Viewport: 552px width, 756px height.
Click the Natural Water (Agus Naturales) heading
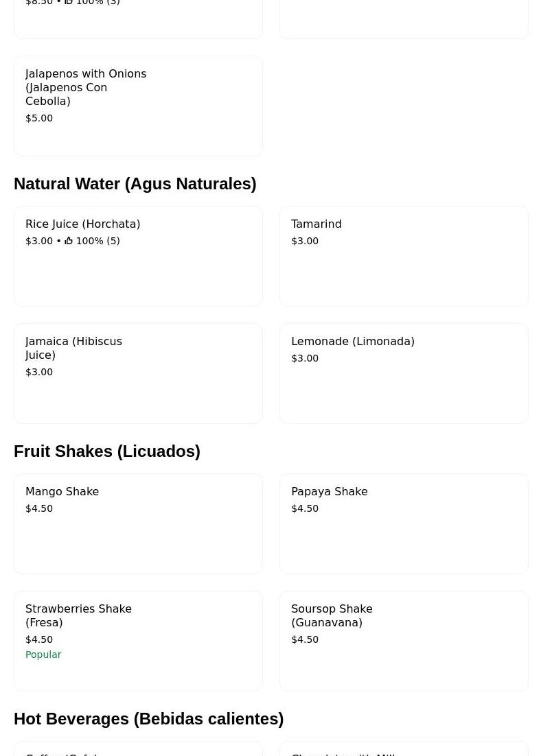[135, 184]
